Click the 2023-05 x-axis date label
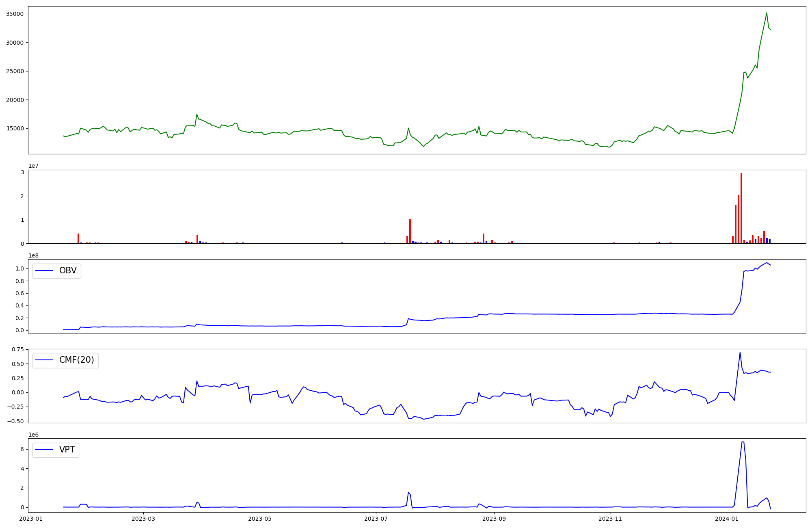Screen dimensions: 812x528 [259, 519]
